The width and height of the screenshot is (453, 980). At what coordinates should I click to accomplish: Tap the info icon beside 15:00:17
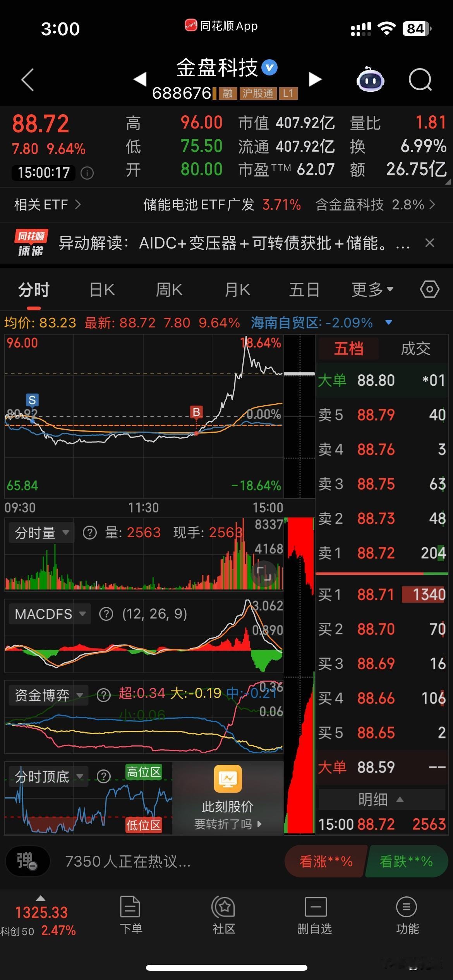click(x=87, y=173)
